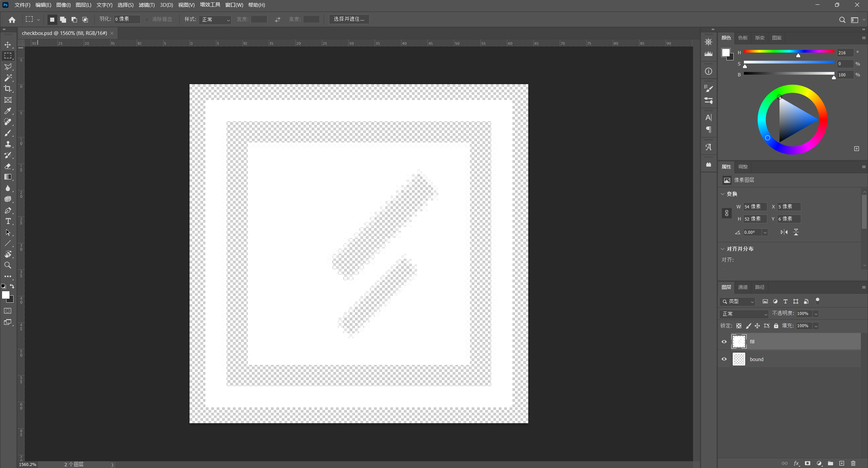The height and width of the screenshot is (468, 868).
Task: Open the 图像(I) menu
Action: click(63, 5)
